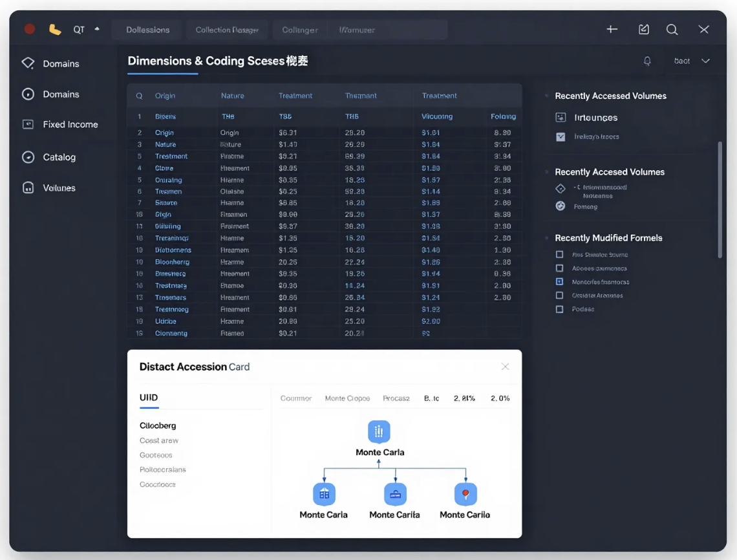Click the search icon in table header
Image resolution: width=737 pixels, height=560 pixels.
(x=139, y=96)
